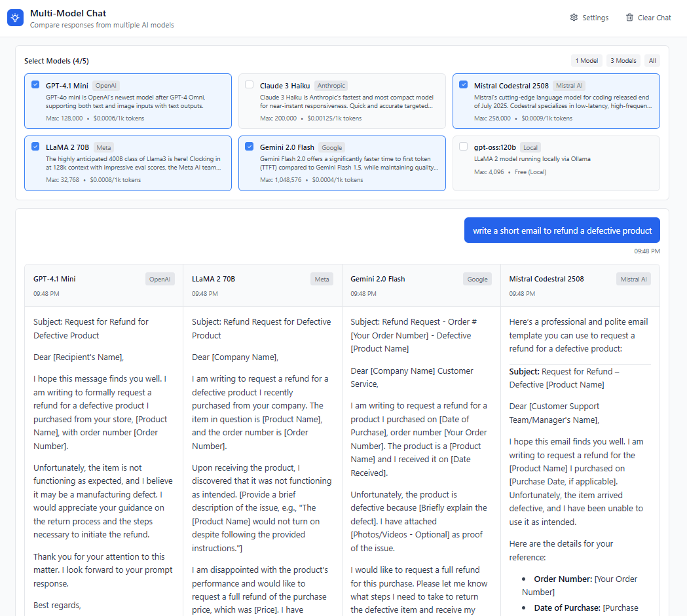Click the Meta tag on LLaMA 2 70B card
The width and height of the screenshot is (687, 616).
tap(104, 147)
